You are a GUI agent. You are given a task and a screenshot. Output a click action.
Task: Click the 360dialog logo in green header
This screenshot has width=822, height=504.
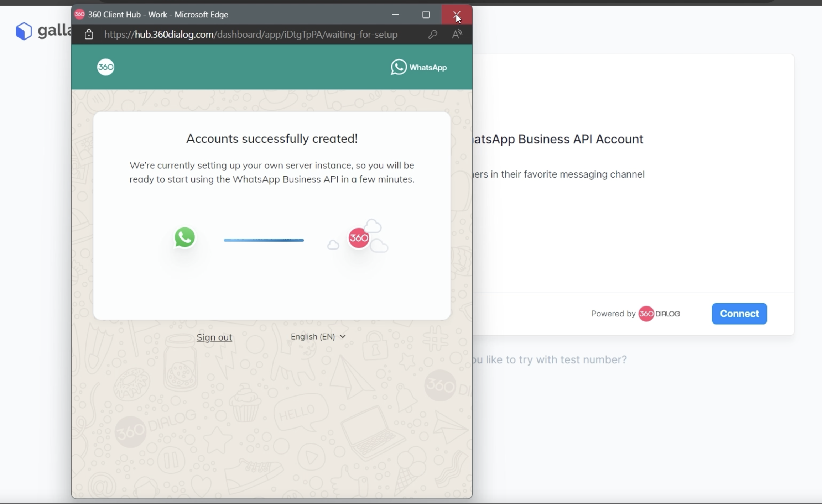click(x=106, y=67)
